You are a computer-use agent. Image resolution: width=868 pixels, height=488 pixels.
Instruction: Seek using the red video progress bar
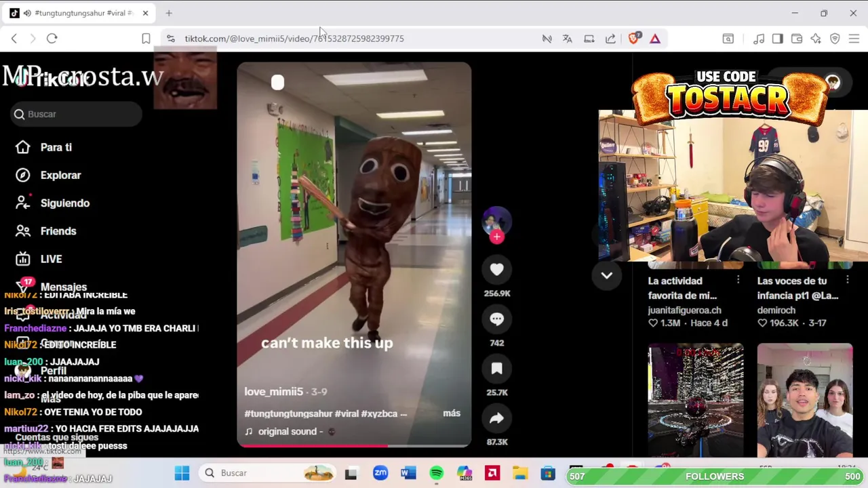click(354, 445)
